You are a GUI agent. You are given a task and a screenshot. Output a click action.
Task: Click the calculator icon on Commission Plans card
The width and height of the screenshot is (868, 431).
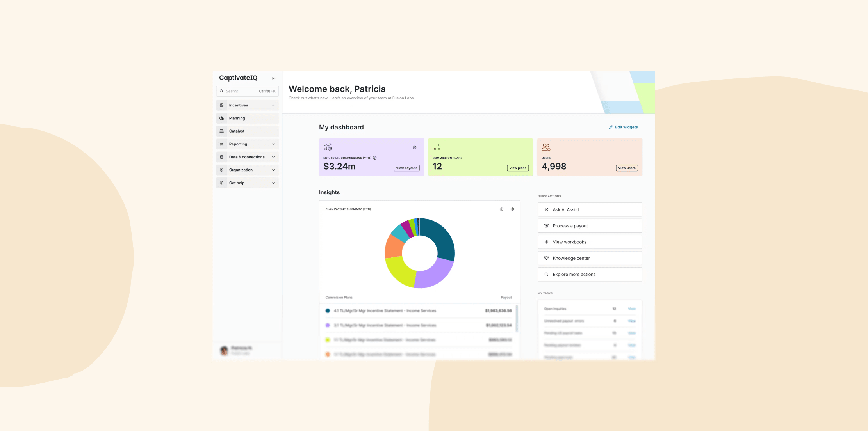(437, 147)
